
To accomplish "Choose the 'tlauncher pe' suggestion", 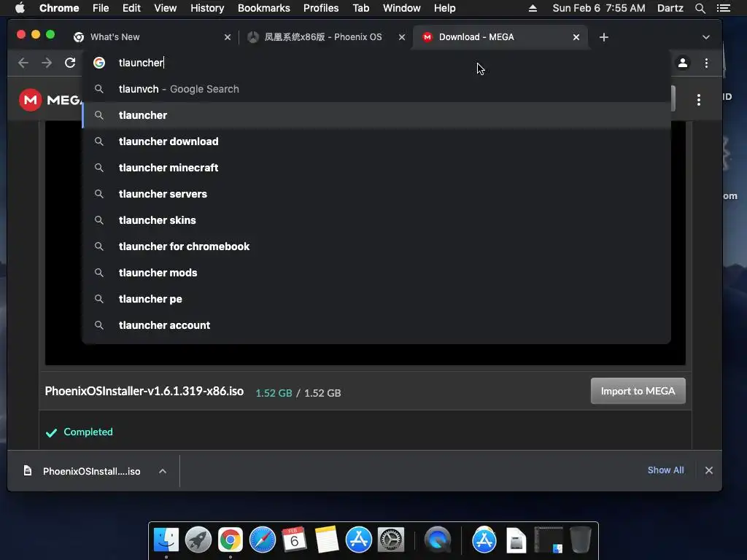I will (x=376, y=298).
